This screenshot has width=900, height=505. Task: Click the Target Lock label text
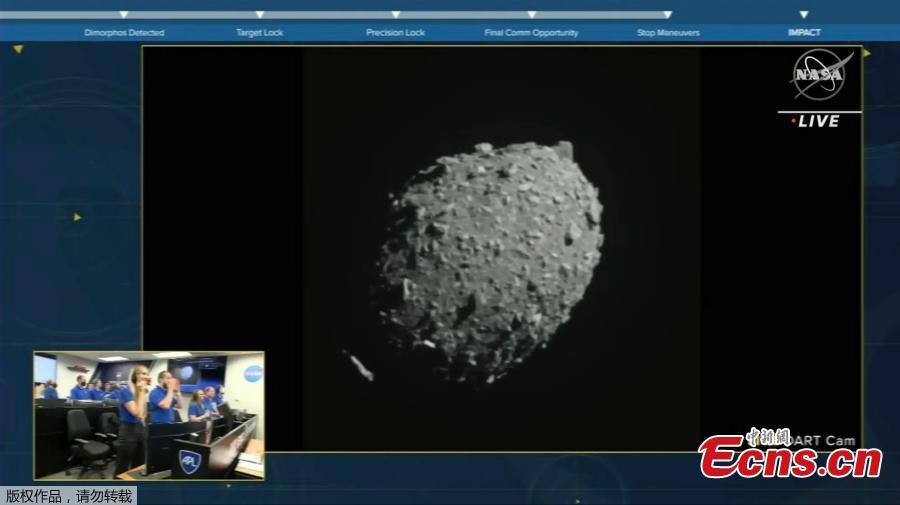[x=259, y=33]
